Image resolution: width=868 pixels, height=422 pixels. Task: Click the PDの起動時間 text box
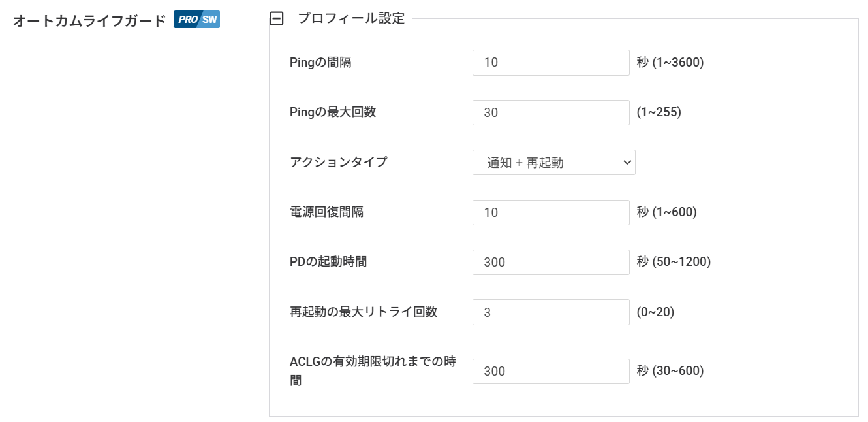(551, 262)
